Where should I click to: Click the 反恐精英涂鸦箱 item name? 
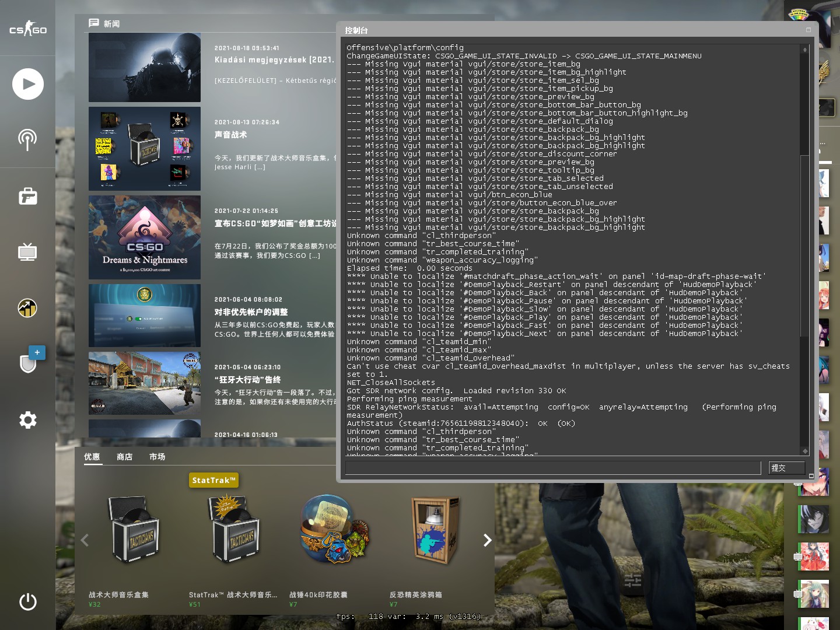[x=416, y=595]
